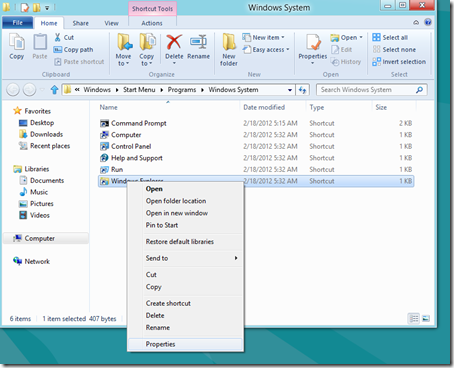Viewport: 454px width, 368px height.
Task: Click the Edit button in Open group
Action: (342, 50)
